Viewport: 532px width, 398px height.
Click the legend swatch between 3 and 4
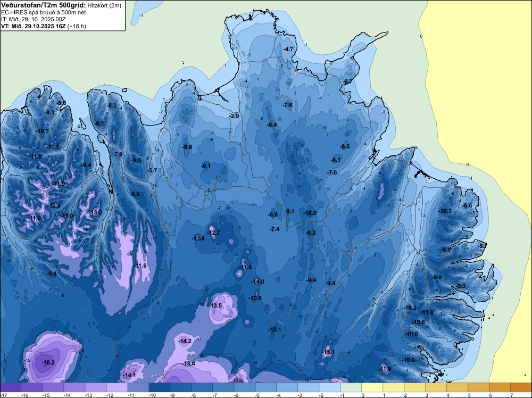(436, 387)
